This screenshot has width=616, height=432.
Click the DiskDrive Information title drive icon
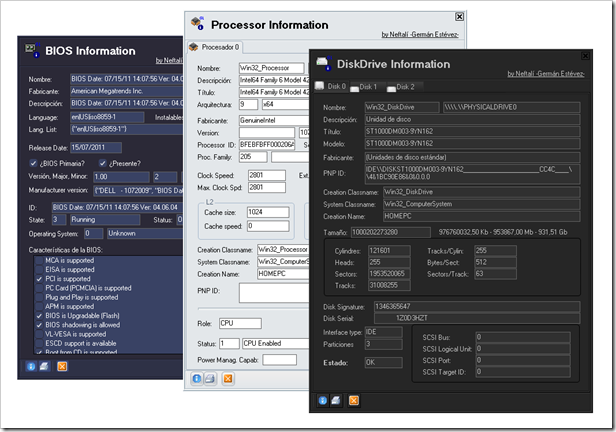[324, 64]
